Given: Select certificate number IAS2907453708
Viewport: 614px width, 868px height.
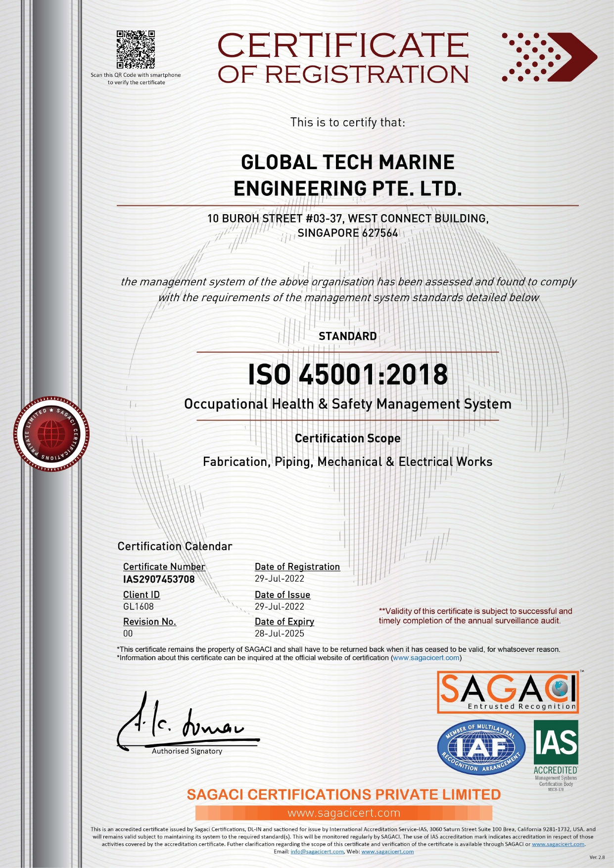Looking at the screenshot, I should click(159, 579).
